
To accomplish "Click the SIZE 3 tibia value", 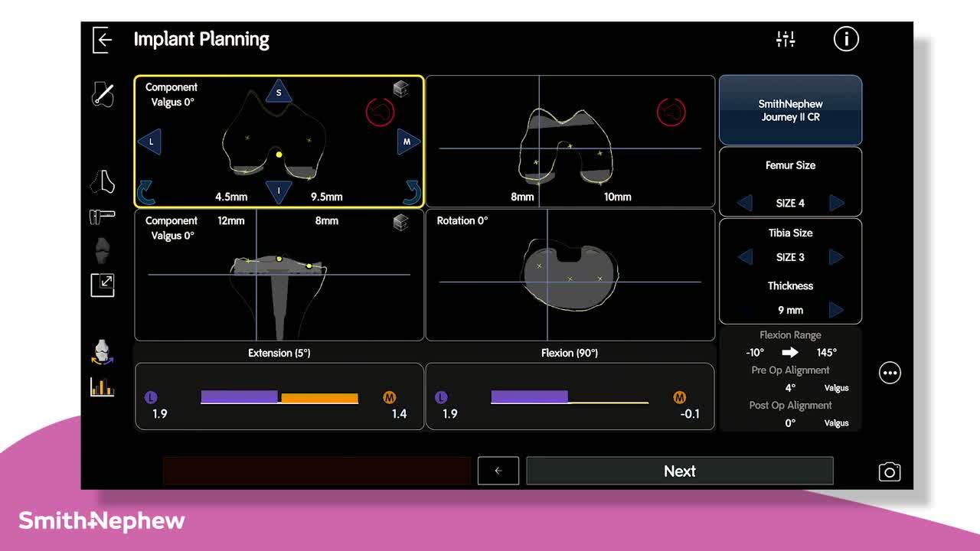I will pos(790,258).
